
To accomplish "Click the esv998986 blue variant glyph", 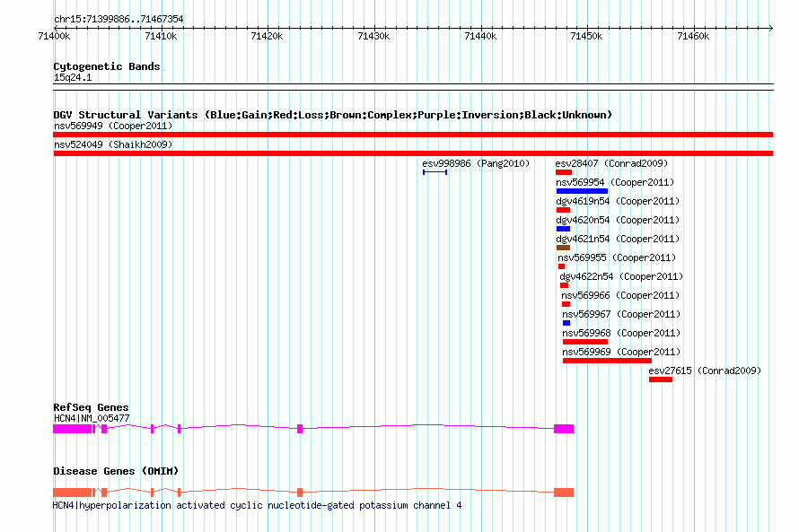I will 435,172.
